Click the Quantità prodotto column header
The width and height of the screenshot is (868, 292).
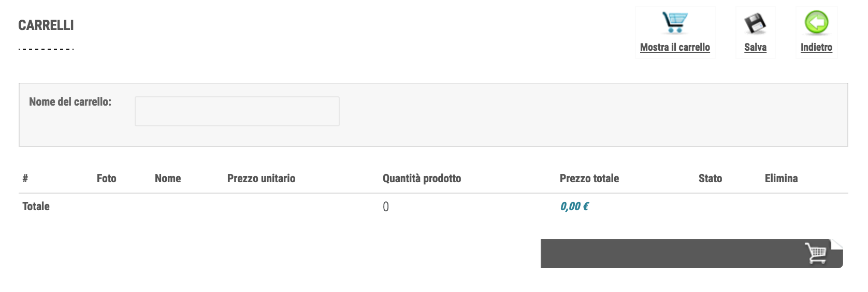tap(422, 179)
